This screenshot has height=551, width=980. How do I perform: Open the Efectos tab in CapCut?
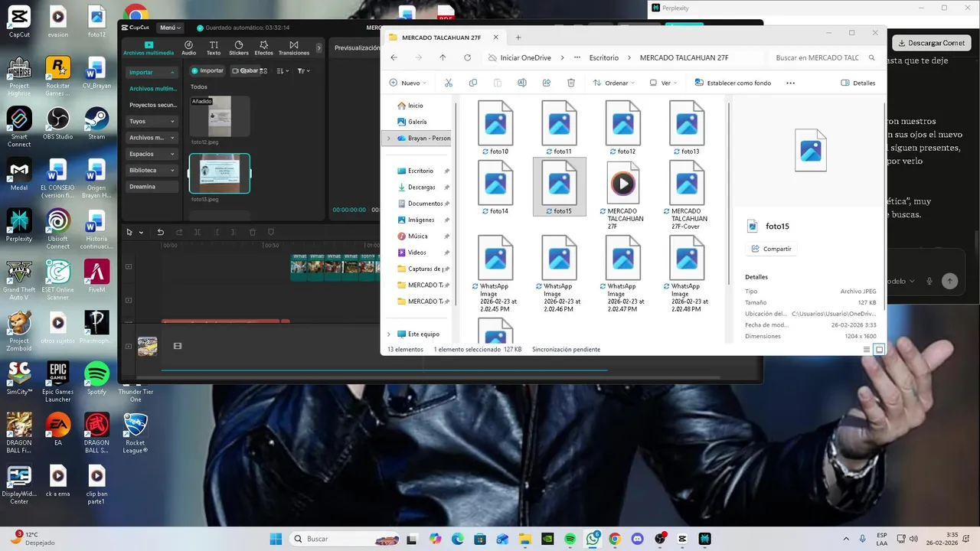263,48
